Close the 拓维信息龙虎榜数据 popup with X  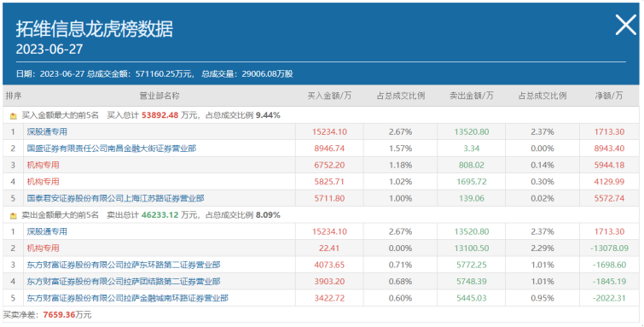(x=625, y=25)
